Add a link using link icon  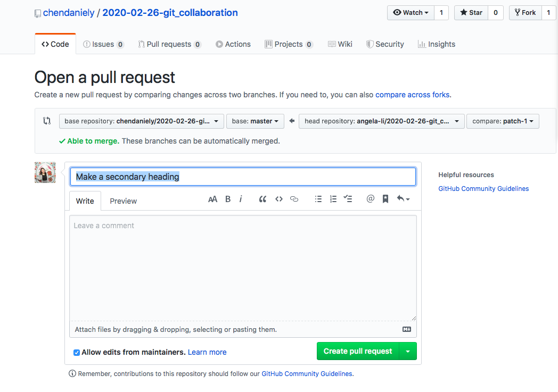[x=294, y=199]
